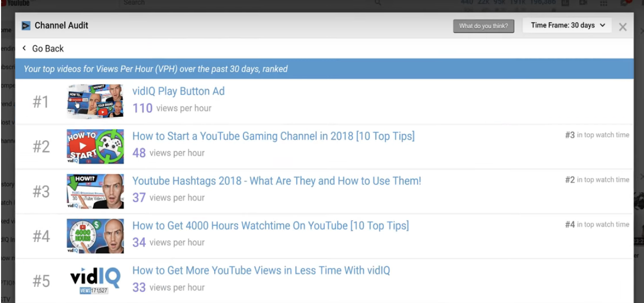644x303 pixels.
Task: Click the vidIQ logo icon beside Channel Audit
Action: pyautogui.click(x=26, y=25)
